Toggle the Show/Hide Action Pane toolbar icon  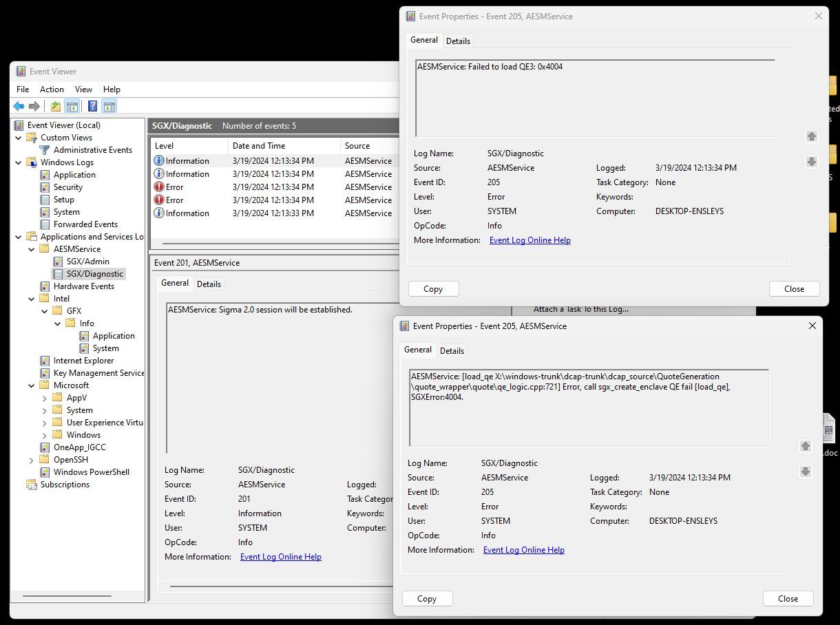109,106
